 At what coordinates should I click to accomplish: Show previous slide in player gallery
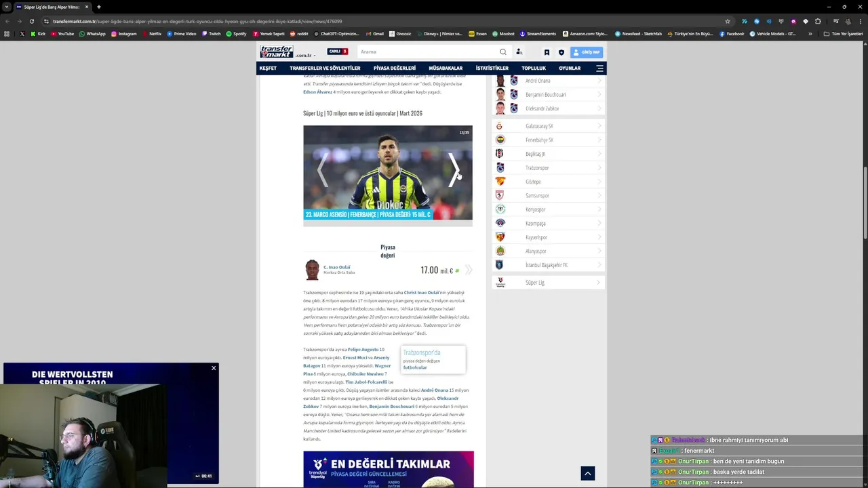click(x=323, y=169)
